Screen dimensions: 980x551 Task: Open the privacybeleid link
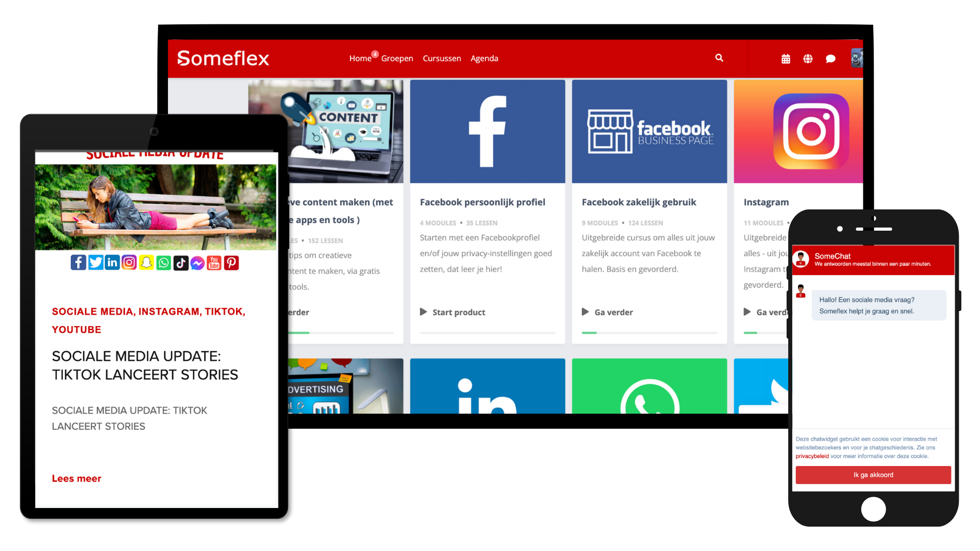click(812, 456)
